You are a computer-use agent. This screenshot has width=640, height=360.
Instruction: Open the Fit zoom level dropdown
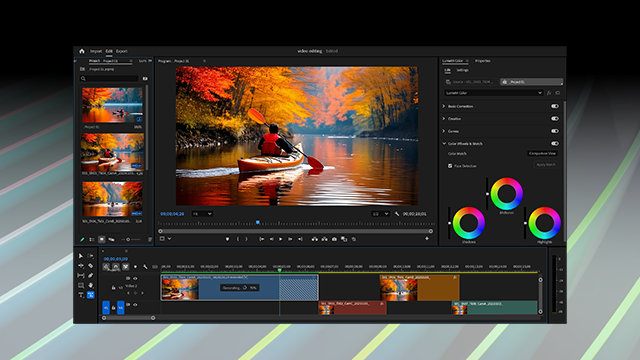[202, 214]
